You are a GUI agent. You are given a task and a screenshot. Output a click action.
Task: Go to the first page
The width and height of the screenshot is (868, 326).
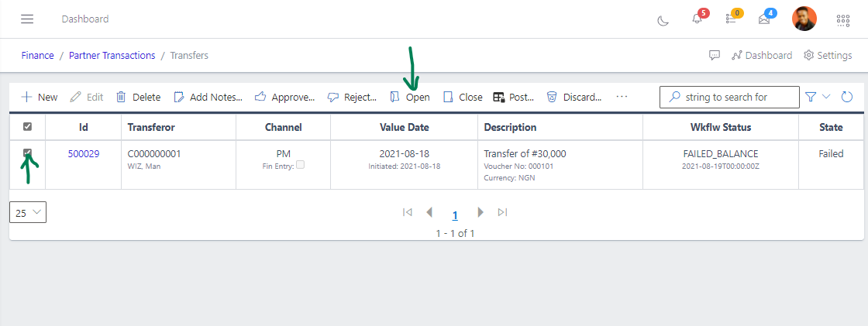pyautogui.click(x=408, y=212)
